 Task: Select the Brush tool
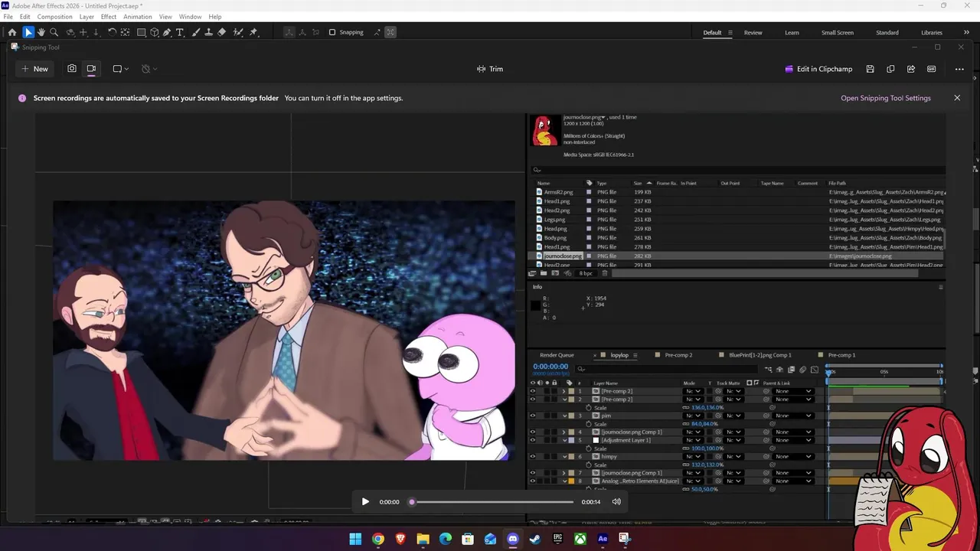[195, 32]
